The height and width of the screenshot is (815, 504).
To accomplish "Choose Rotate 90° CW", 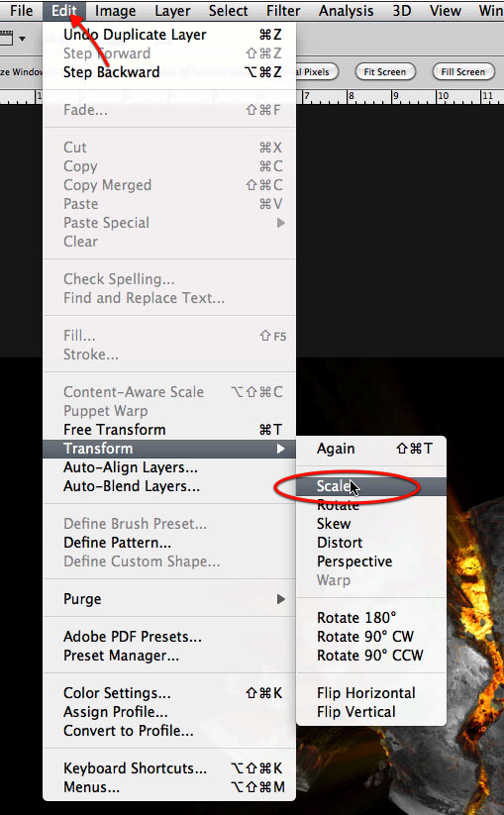I will coord(371,636).
